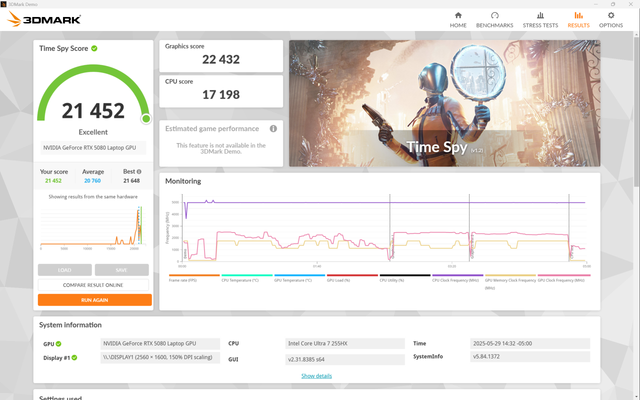The height and width of the screenshot is (400, 640).
Task: Click the Average score 20 760
Action: click(92, 180)
